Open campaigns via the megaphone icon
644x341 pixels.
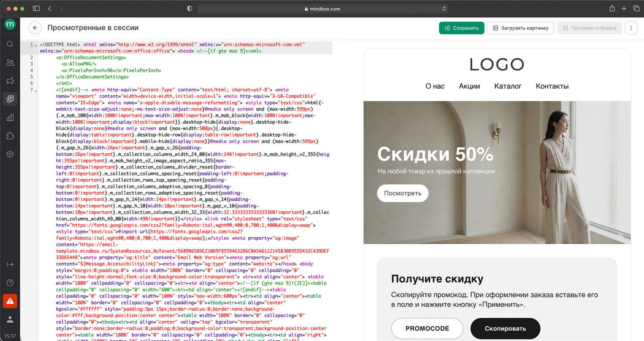coord(10,81)
